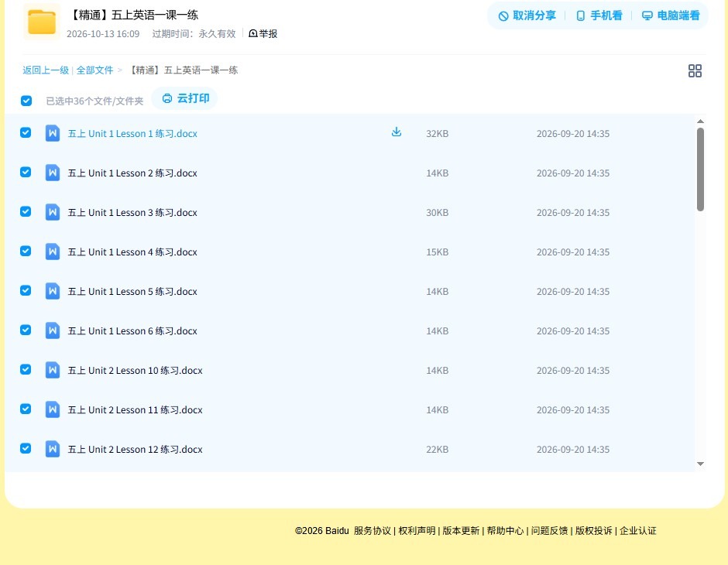The image size is (728, 565).
Task: Uncheck Unit 1 Lesson 3 file checkbox
Action: 26,211
